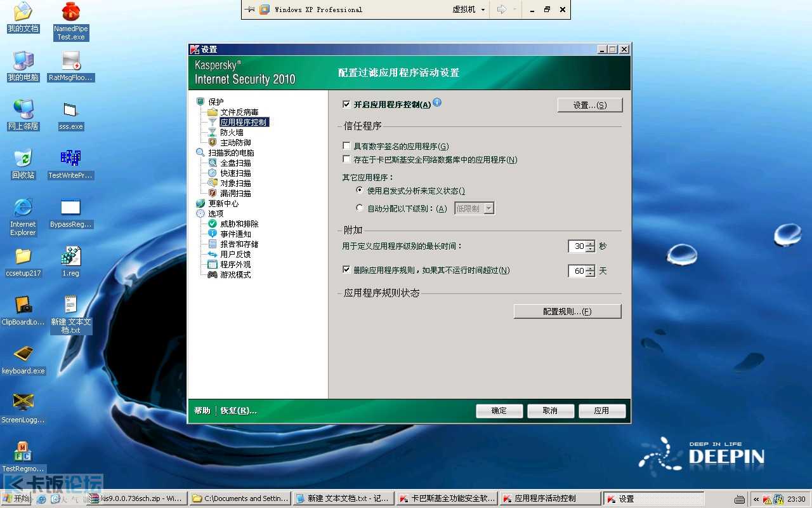Select keyboard.exe desktop icon
This screenshot has width=812, height=508.
[x=23, y=360]
